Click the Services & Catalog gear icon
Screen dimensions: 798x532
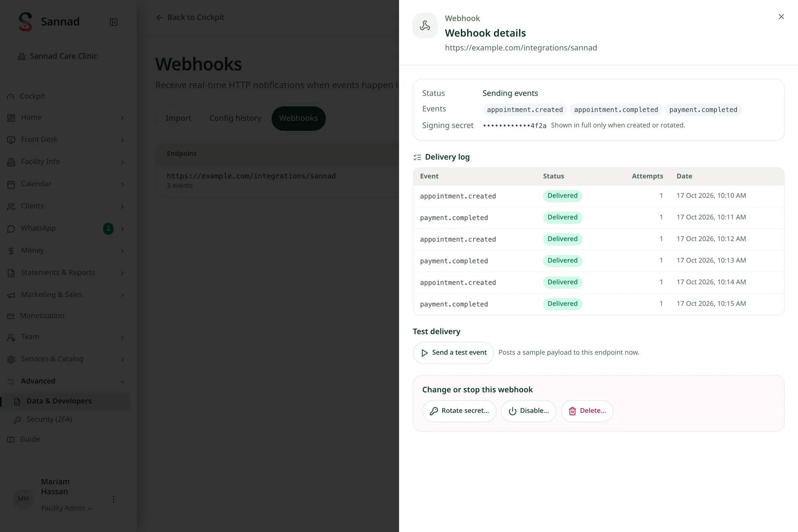(11, 359)
